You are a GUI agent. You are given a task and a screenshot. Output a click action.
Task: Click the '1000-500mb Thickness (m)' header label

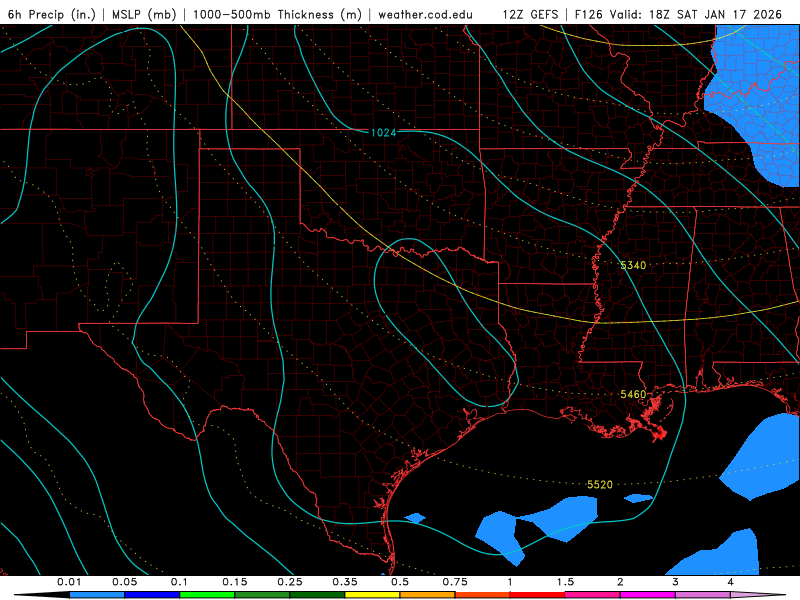(277, 14)
